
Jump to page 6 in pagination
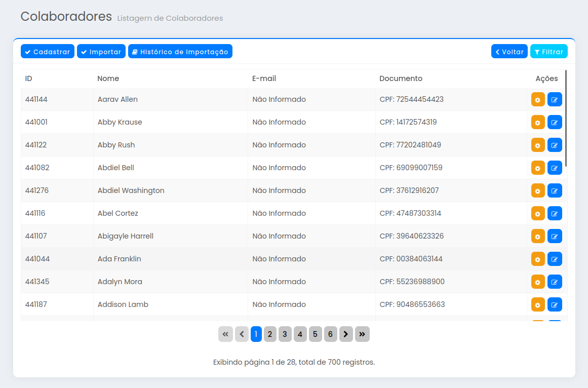coord(330,334)
